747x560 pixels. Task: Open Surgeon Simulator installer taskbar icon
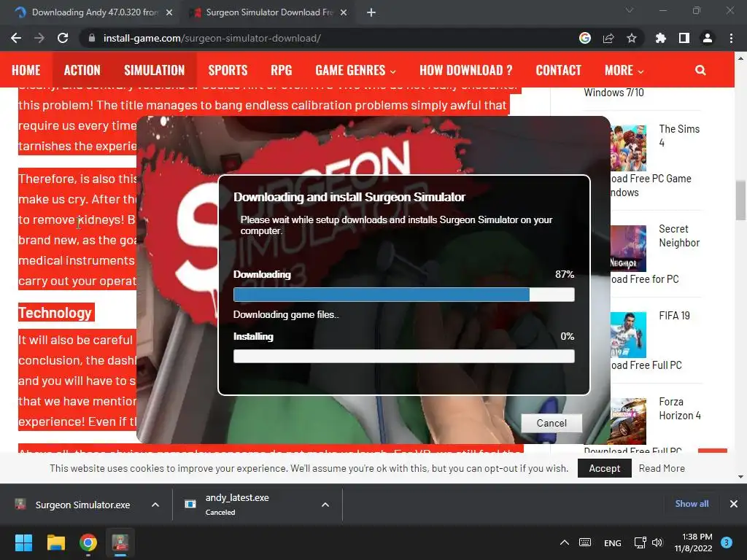coord(120,542)
